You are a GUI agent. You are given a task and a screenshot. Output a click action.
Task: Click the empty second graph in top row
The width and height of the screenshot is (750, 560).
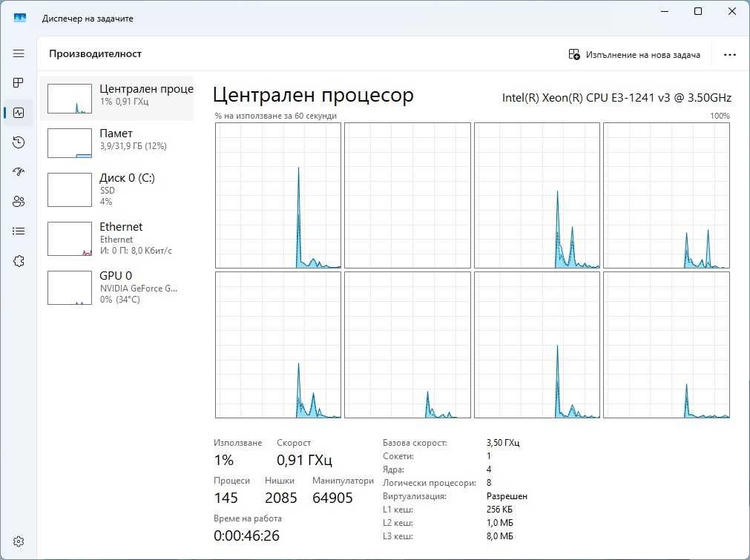(x=407, y=196)
